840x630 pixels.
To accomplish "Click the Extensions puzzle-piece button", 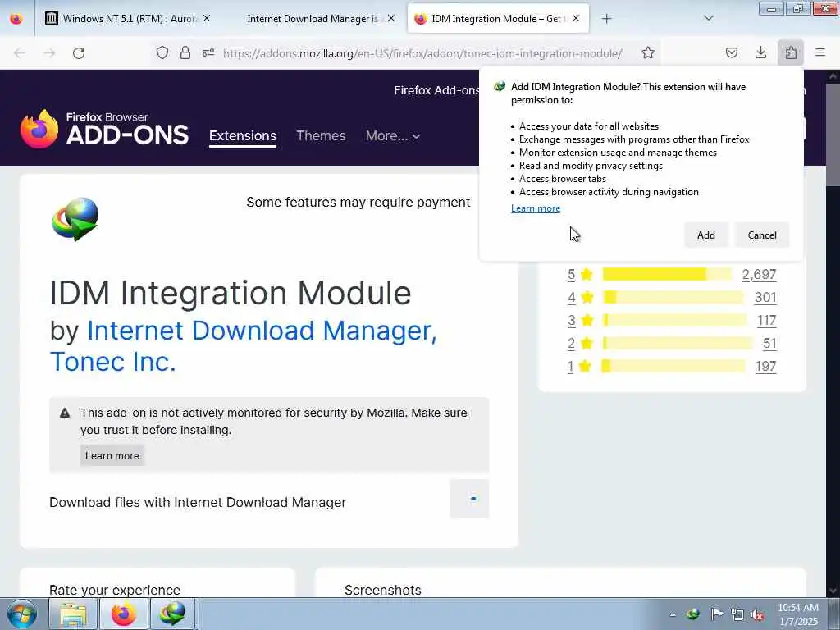I will [x=791, y=53].
